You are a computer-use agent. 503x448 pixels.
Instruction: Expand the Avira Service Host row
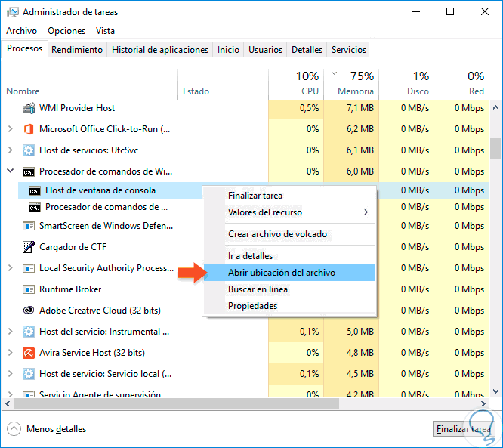[x=10, y=353]
